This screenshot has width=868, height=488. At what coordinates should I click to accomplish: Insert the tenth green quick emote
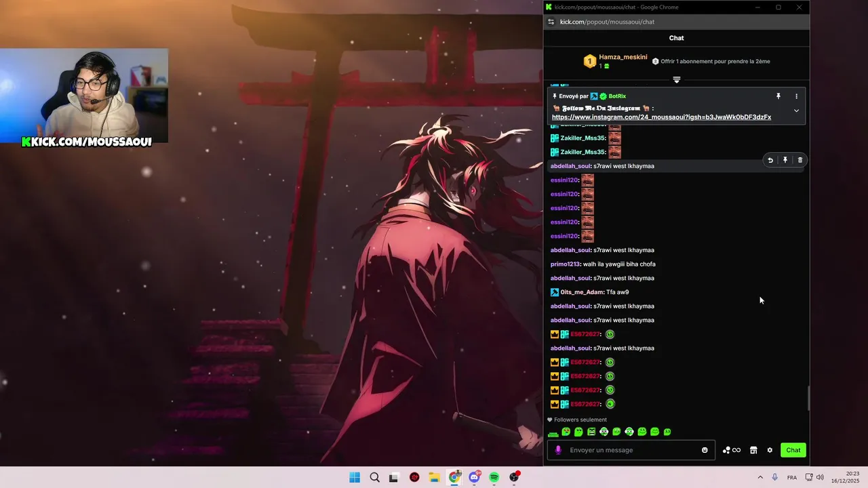click(667, 432)
